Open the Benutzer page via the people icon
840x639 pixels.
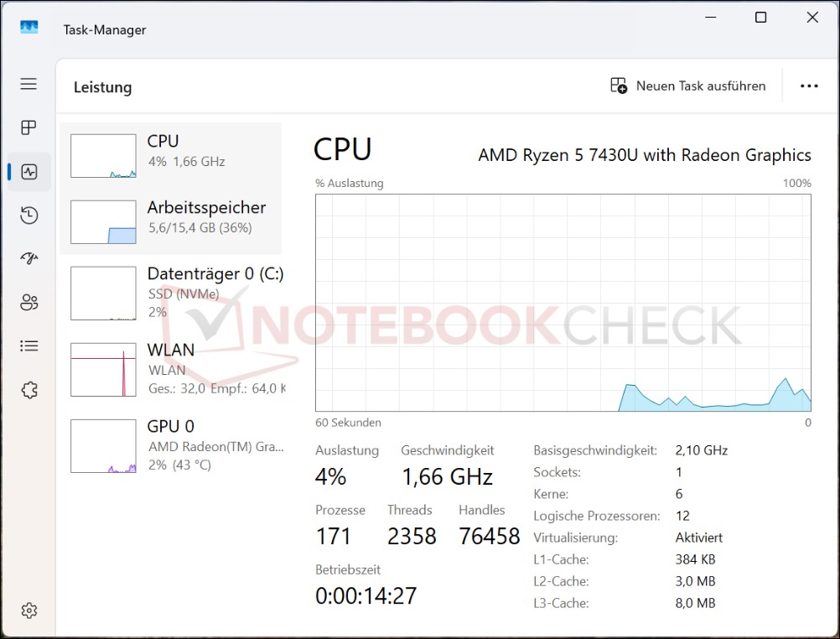(29, 303)
